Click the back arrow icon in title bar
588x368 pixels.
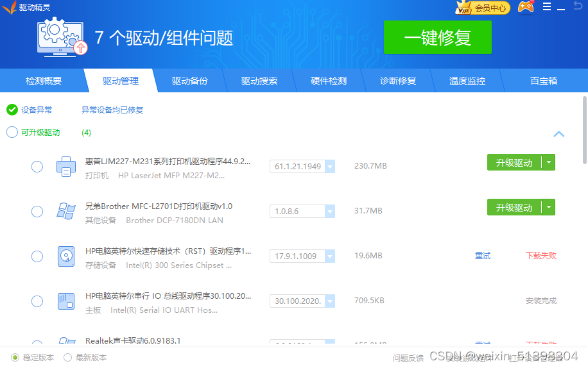click(x=578, y=5)
